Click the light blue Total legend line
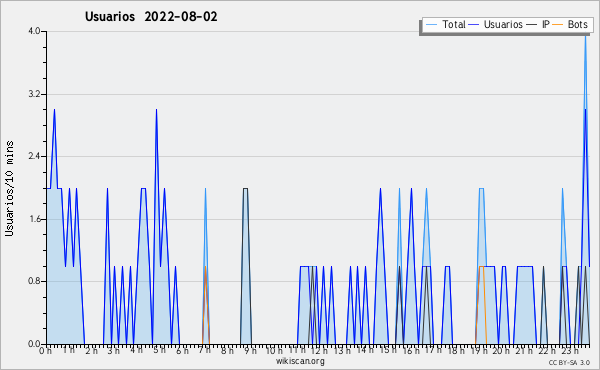The height and width of the screenshot is (370, 600). (x=431, y=25)
